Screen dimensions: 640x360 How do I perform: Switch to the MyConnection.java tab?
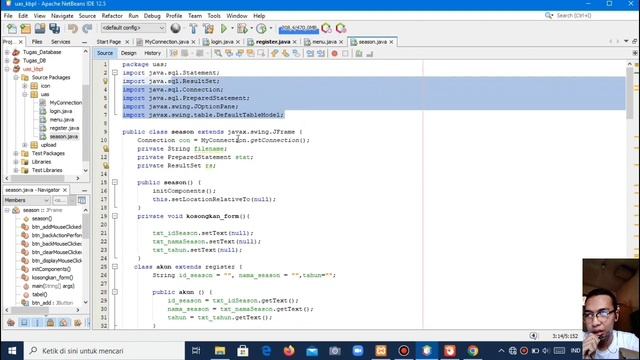point(167,42)
